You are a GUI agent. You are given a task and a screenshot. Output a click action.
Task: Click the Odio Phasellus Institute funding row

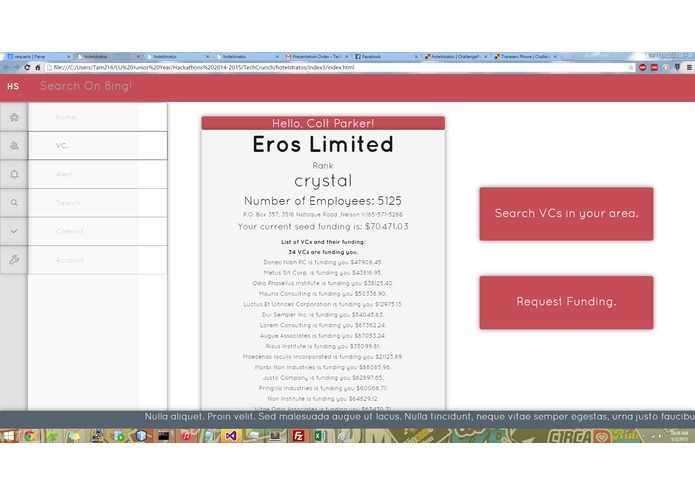(x=323, y=283)
